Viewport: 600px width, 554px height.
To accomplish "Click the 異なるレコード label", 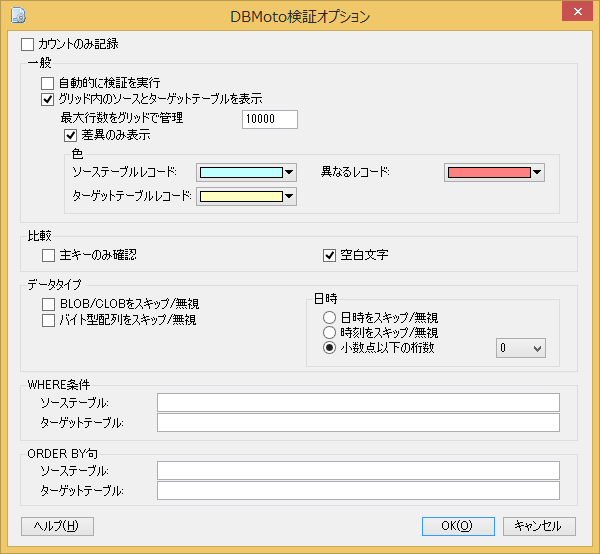I will (x=355, y=172).
